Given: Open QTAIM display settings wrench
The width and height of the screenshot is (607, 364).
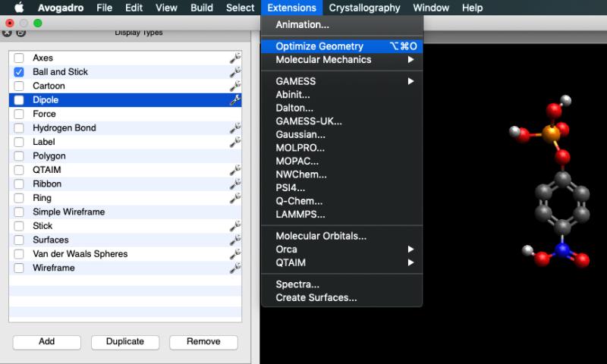Looking at the screenshot, I should pos(235,170).
